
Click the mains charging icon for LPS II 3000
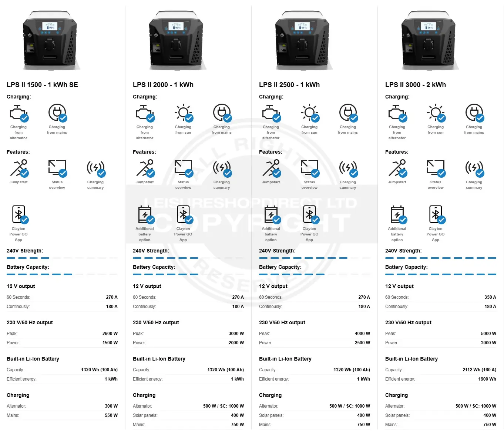(x=474, y=113)
